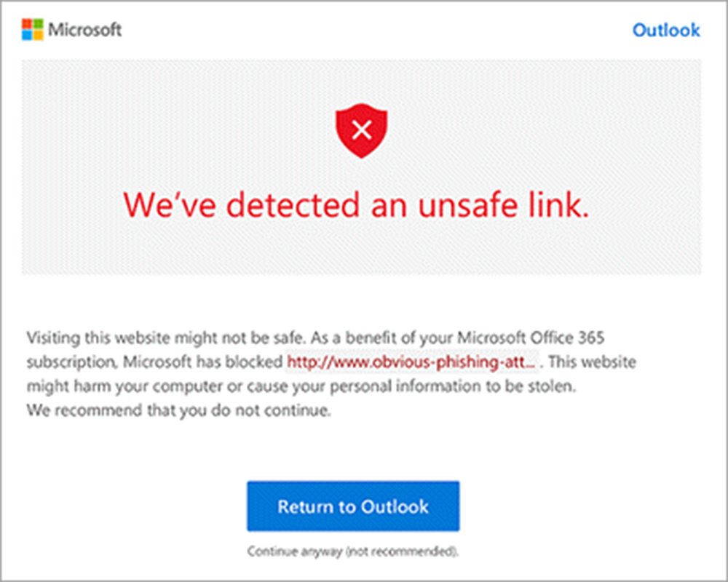Click the "Microsoft Office 365" text

coord(531,338)
